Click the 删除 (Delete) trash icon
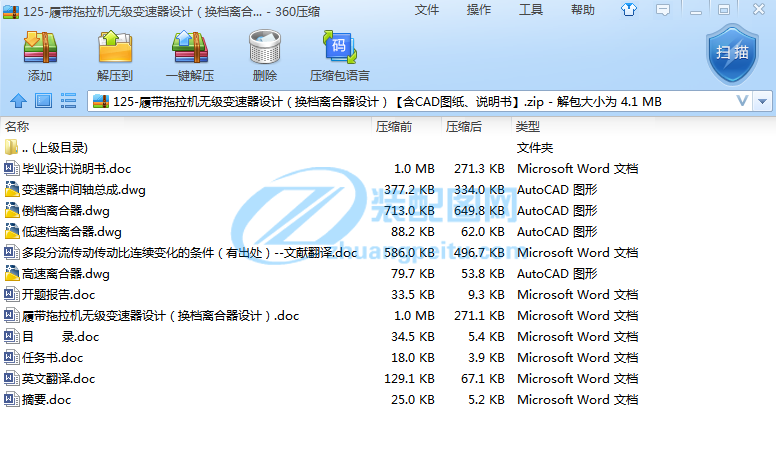 coord(265,47)
